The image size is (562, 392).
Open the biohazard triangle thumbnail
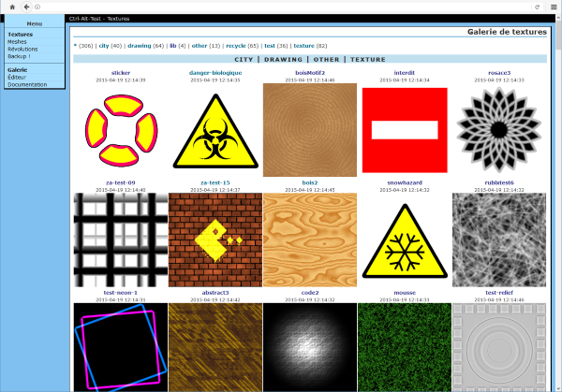click(215, 130)
